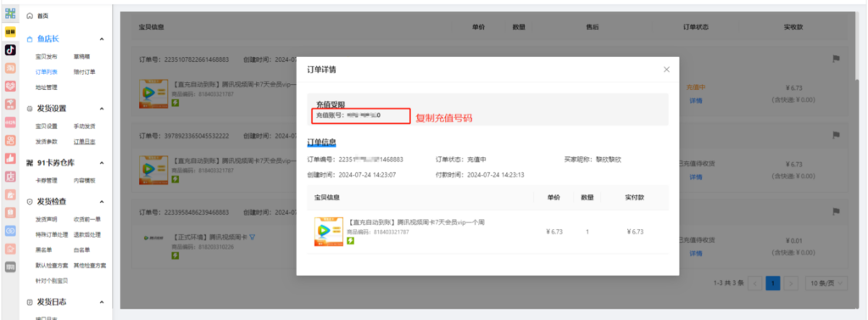The height and width of the screenshot is (320, 868).
Task: Click the flag icon on order 2235107822661468883
Action: coord(837,59)
